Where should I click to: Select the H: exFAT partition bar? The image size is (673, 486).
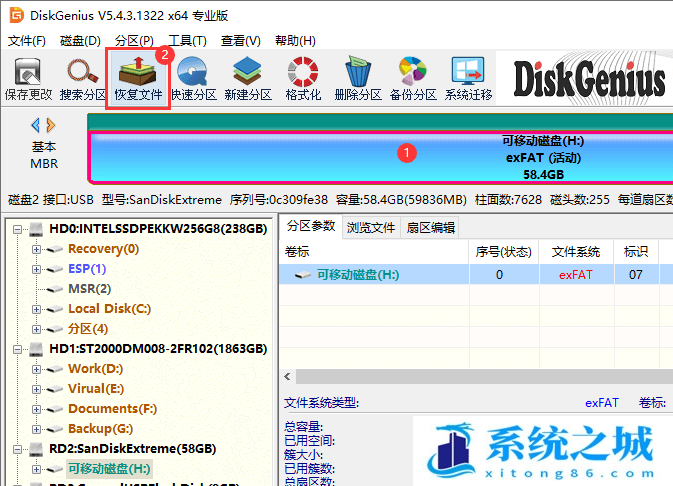381,157
